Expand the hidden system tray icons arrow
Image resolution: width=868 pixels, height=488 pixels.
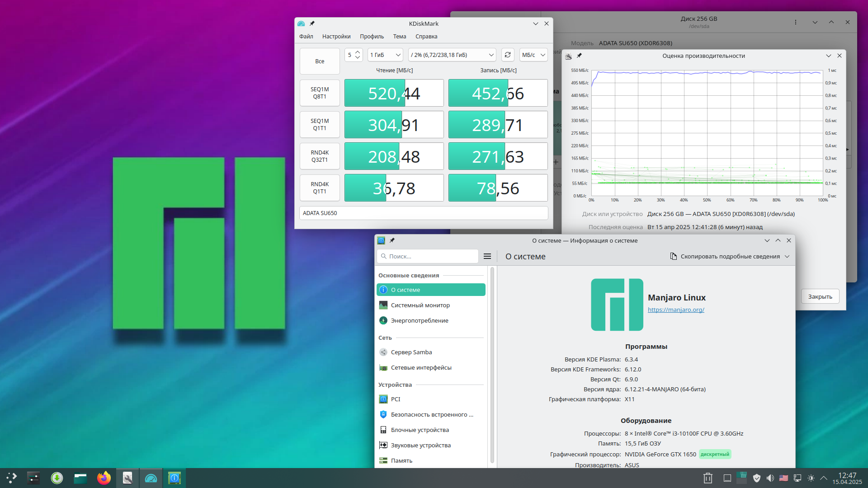click(824, 478)
